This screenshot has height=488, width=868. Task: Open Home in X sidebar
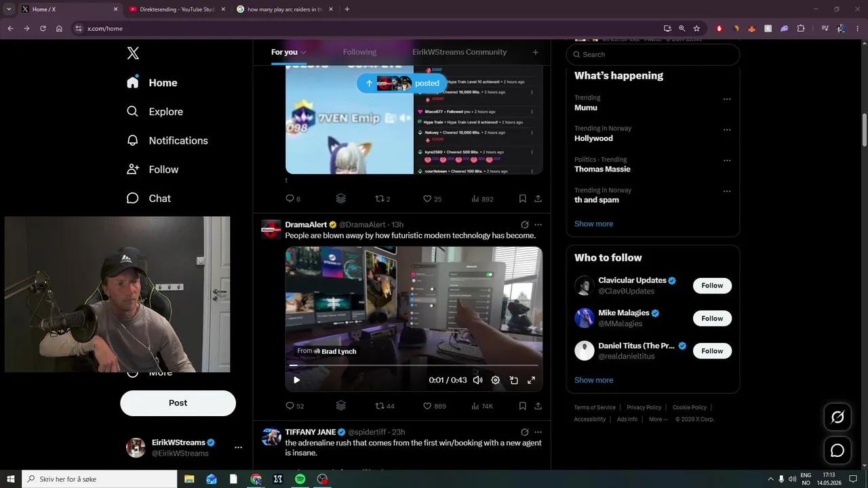pyautogui.click(x=153, y=83)
